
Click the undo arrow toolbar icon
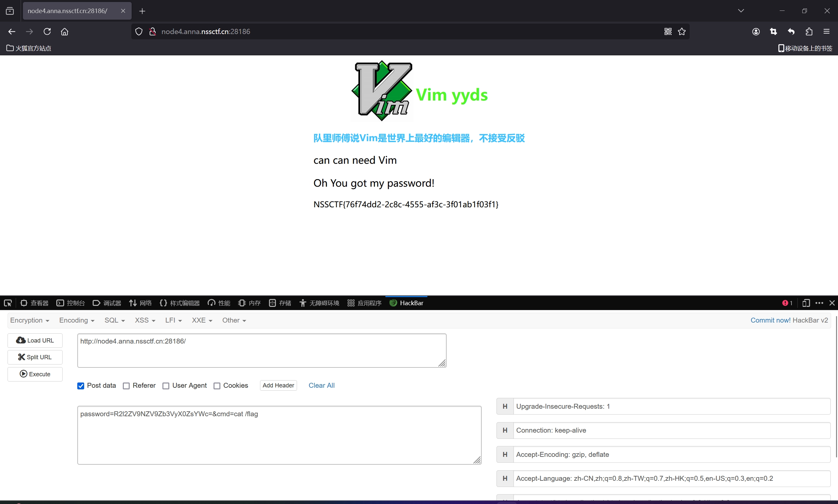click(x=791, y=31)
